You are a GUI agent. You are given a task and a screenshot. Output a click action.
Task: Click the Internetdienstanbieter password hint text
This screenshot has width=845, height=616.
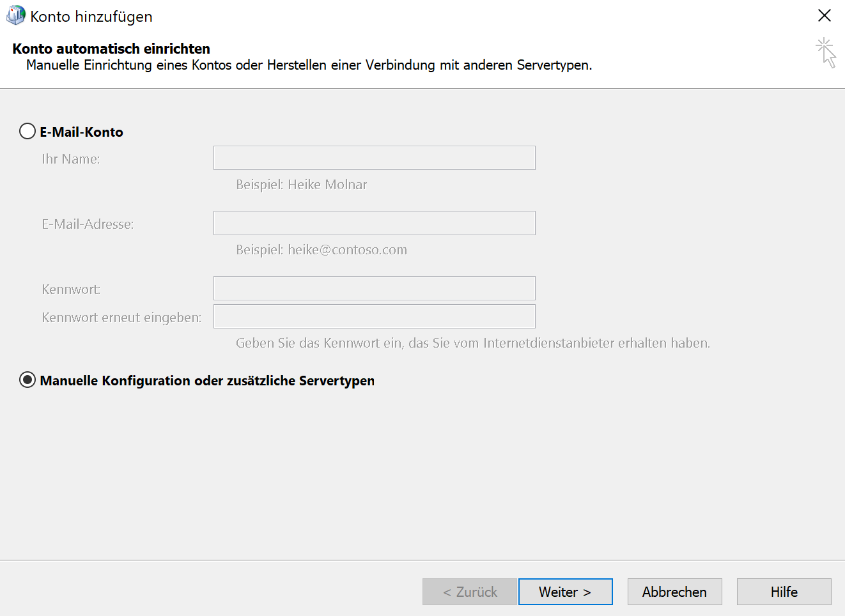click(x=473, y=343)
